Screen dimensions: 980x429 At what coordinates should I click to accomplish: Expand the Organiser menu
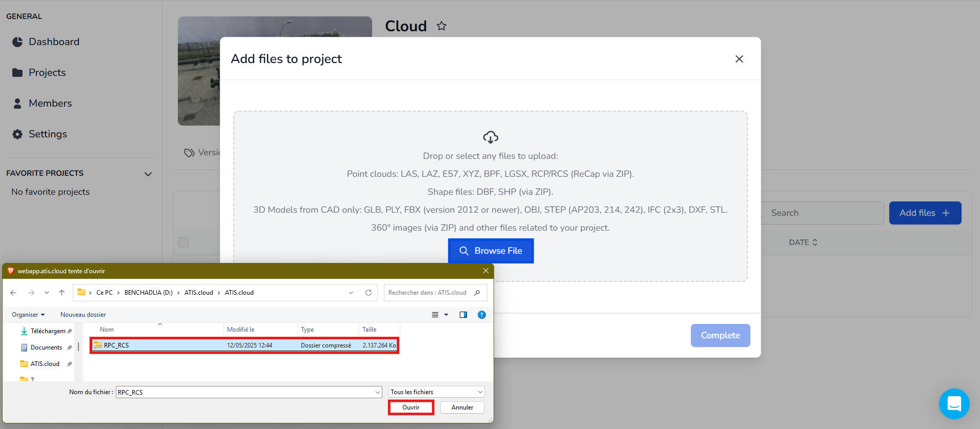click(x=28, y=315)
